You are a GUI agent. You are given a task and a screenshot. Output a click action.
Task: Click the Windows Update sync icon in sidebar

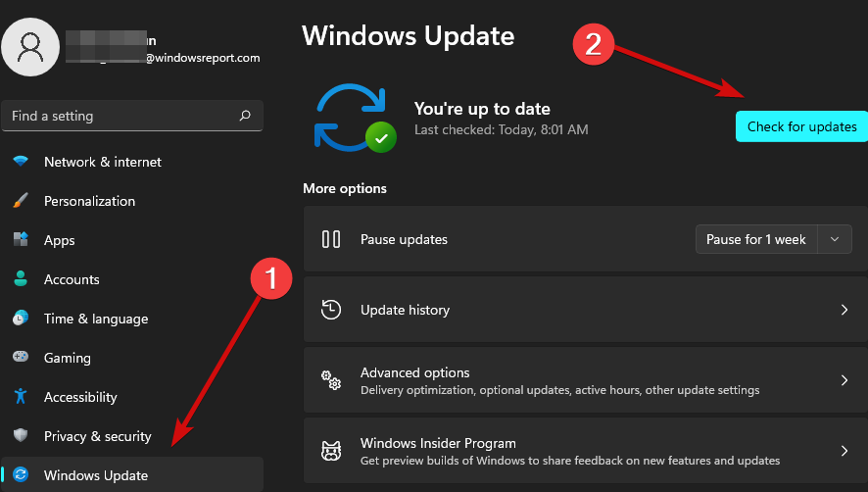(21, 474)
